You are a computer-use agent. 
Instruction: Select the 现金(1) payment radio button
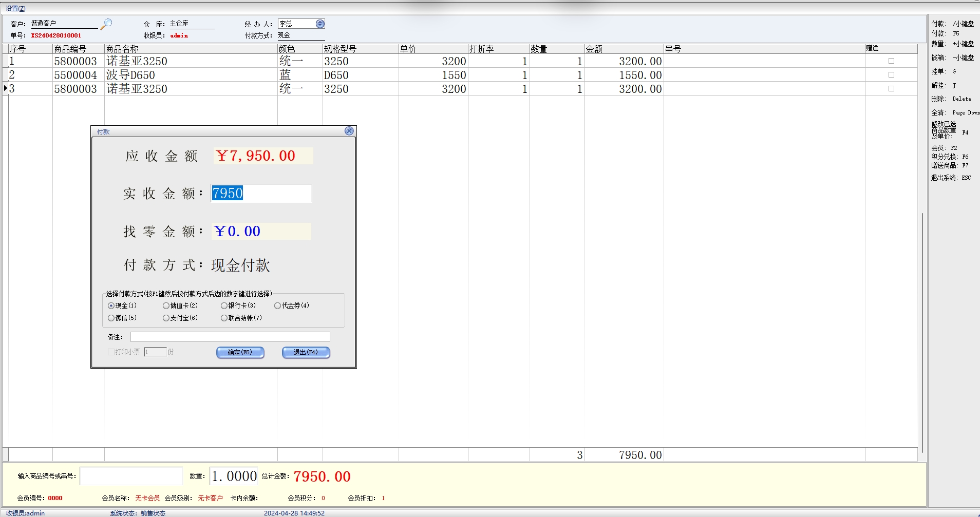coord(111,305)
